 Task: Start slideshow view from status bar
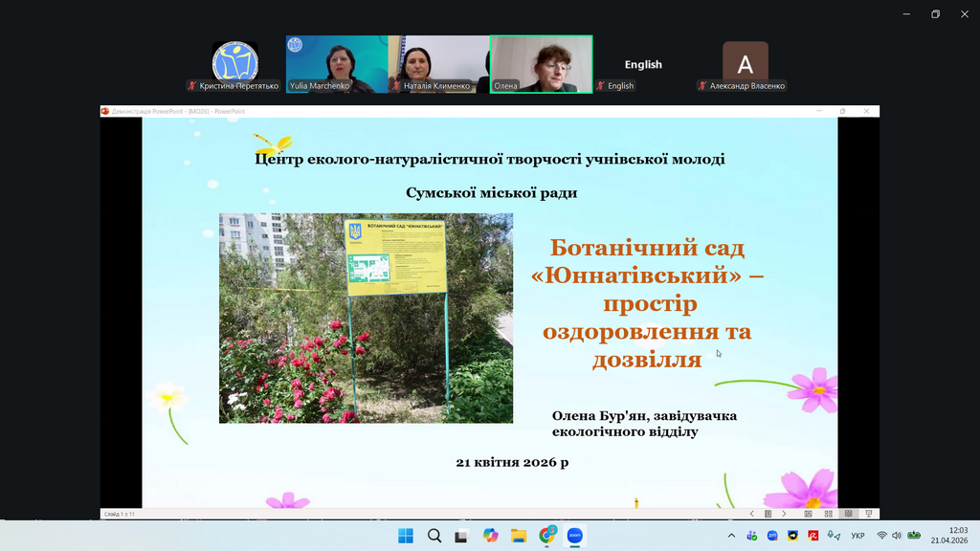coord(868,514)
